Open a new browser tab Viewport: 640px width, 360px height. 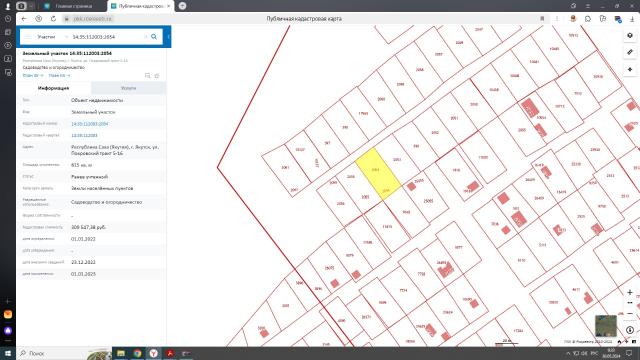[182, 6]
